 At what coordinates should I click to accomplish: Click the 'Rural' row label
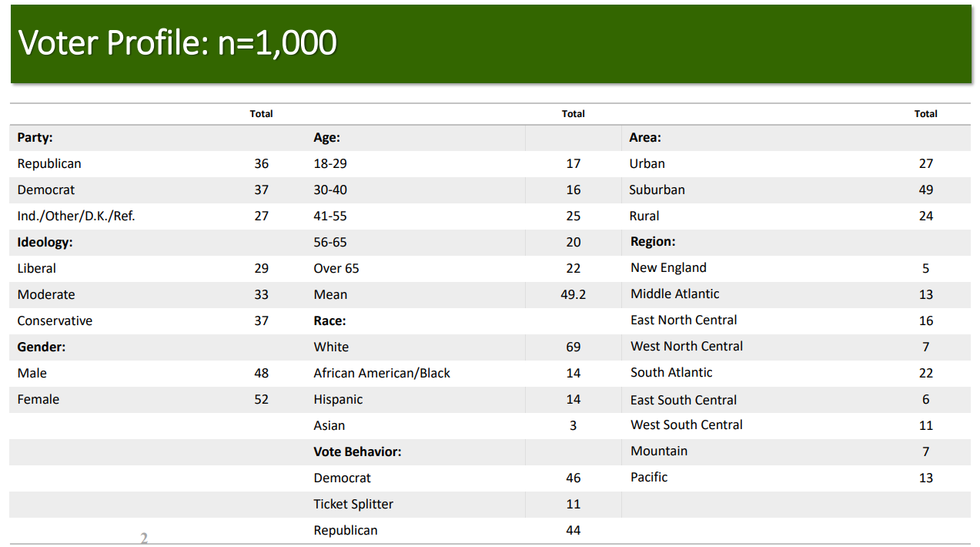click(644, 216)
